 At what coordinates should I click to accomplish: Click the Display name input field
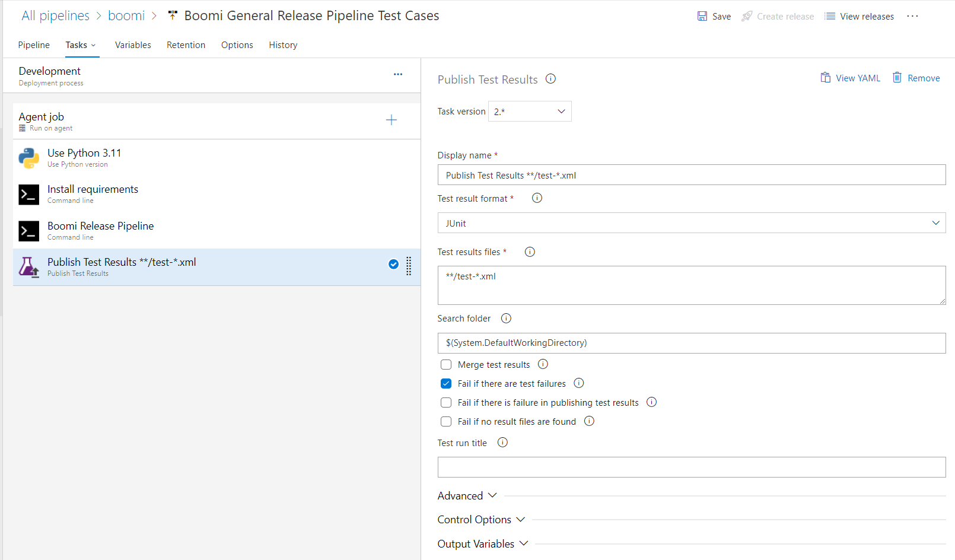click(x=692, y=175)
